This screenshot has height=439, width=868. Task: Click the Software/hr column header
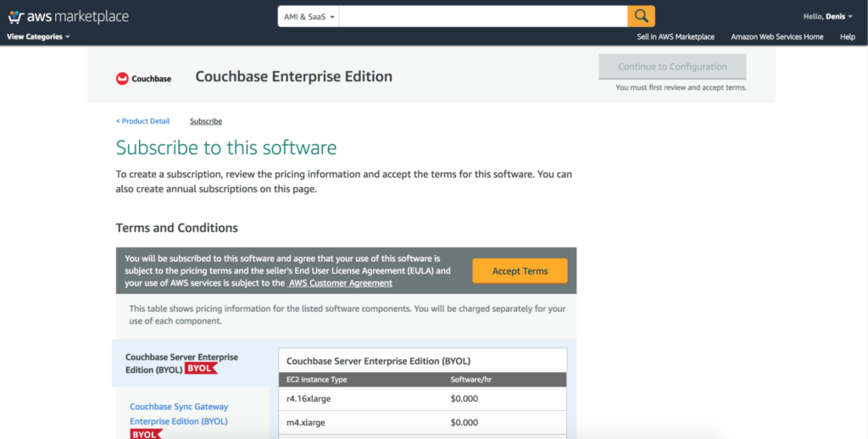tap(471, 380)
